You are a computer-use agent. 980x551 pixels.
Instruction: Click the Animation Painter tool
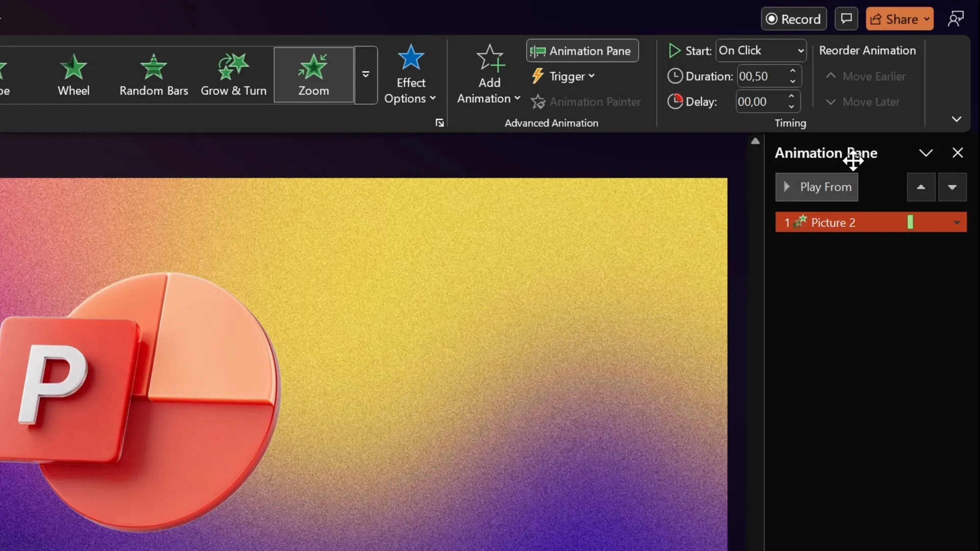586,102
